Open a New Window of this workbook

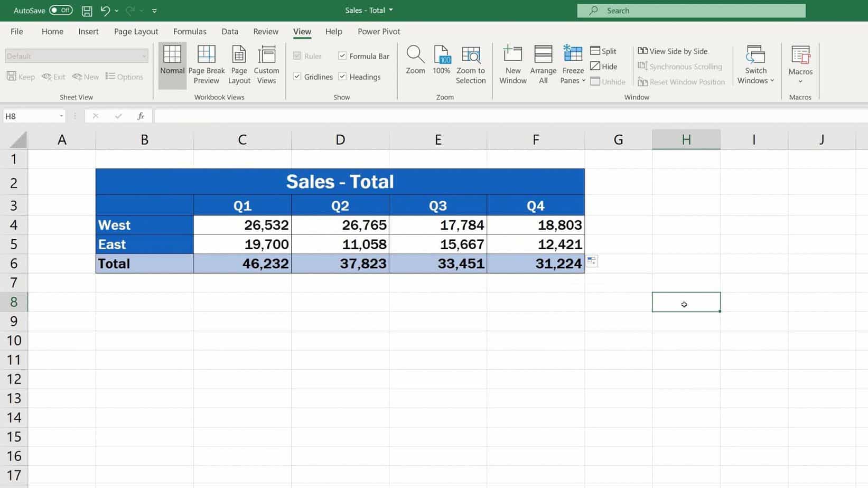coord(512,63)
